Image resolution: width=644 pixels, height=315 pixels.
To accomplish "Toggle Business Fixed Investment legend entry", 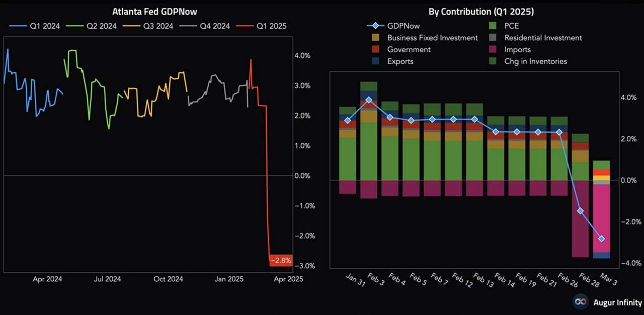I will (425, 38).
